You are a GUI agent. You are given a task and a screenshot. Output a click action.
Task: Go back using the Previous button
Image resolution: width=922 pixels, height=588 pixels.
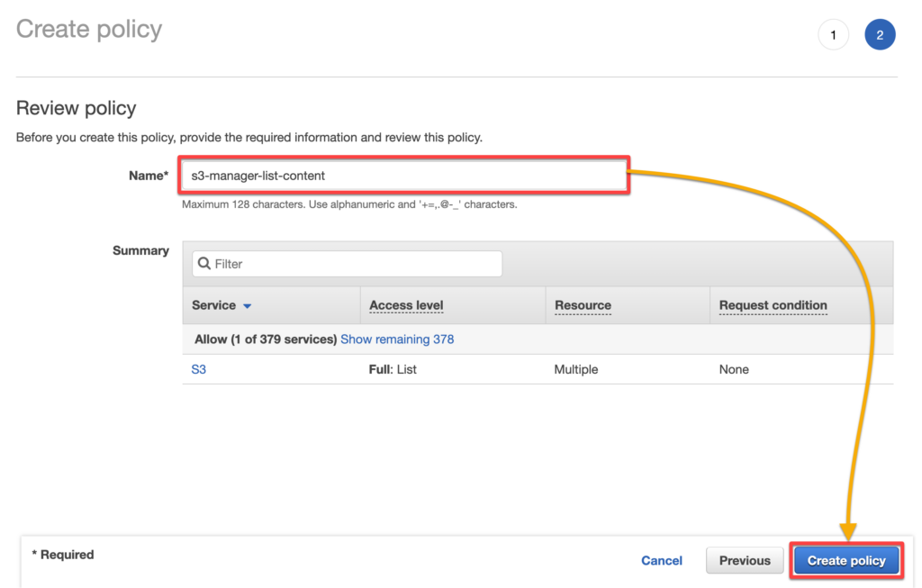click(x=745, y=560)
